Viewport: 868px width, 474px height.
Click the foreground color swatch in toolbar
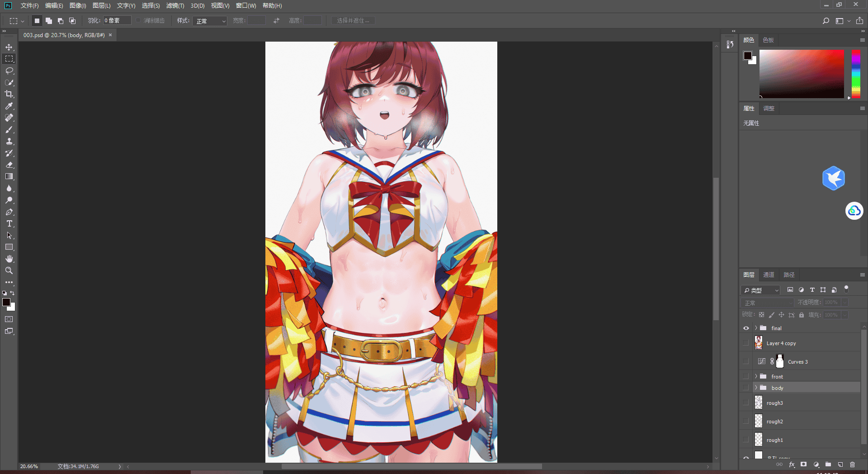(x=6, y=302)
